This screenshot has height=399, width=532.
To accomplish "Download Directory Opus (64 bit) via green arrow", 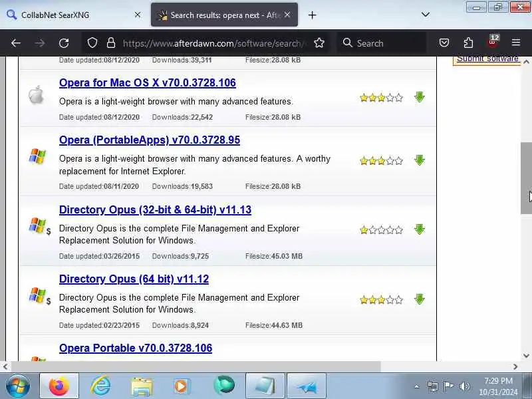I will point(420,299).
